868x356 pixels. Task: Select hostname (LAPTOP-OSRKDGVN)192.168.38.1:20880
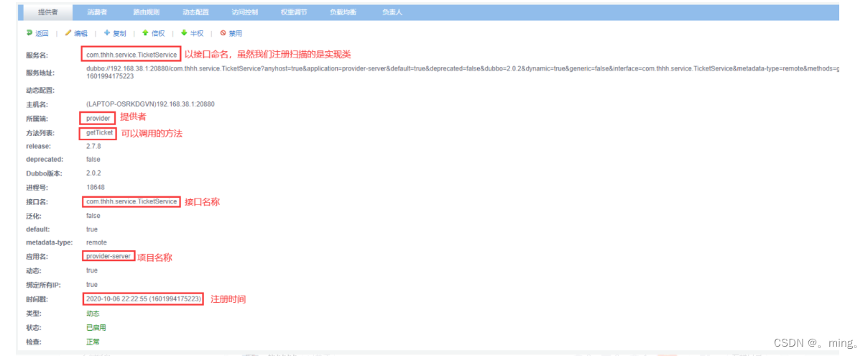149,104
